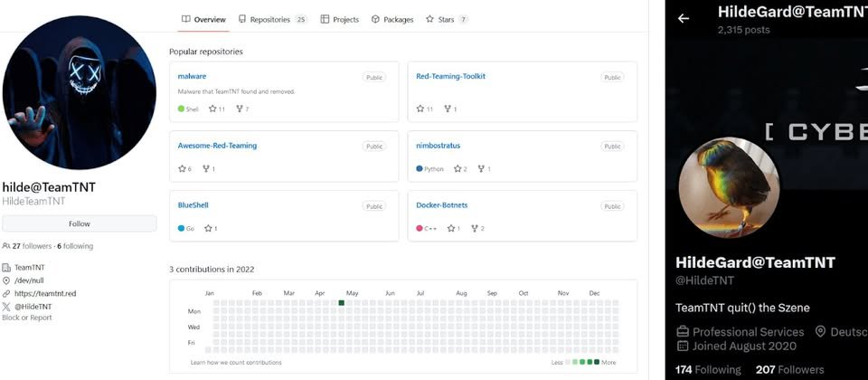Open the malware repository

192,76
